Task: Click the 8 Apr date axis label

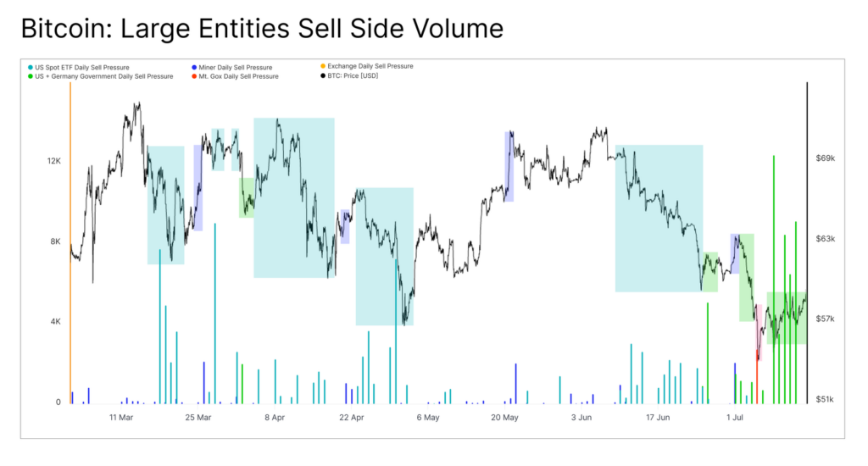Action: (275, 418)
